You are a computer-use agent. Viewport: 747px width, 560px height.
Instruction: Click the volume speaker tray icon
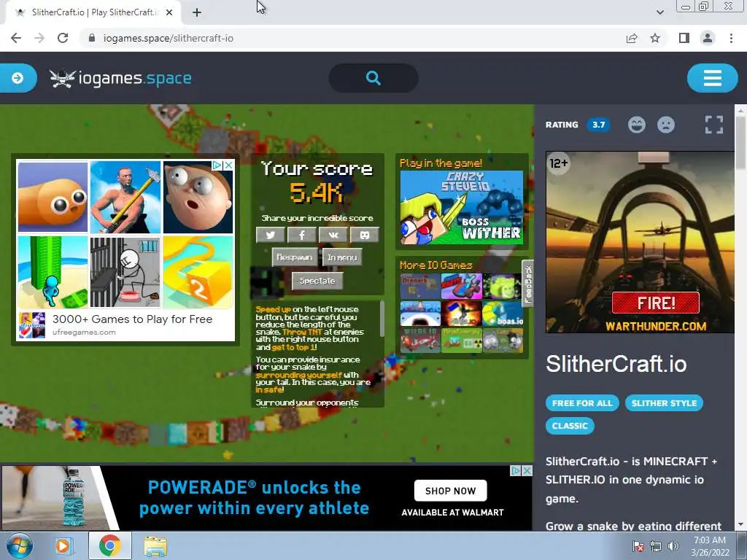click(673, 546)
